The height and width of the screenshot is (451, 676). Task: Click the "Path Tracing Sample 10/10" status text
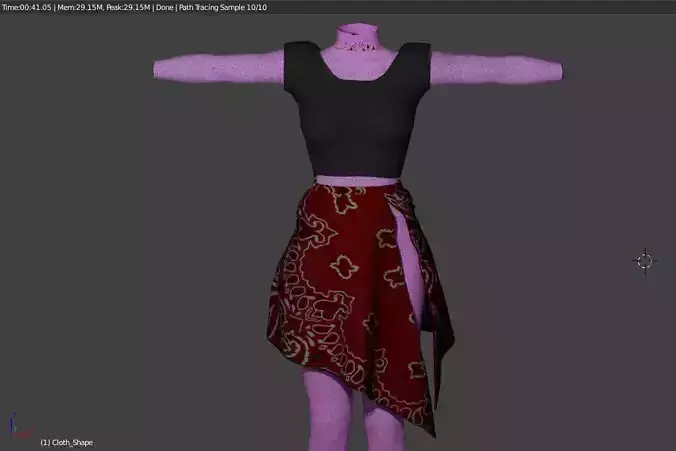pos(223,7)
